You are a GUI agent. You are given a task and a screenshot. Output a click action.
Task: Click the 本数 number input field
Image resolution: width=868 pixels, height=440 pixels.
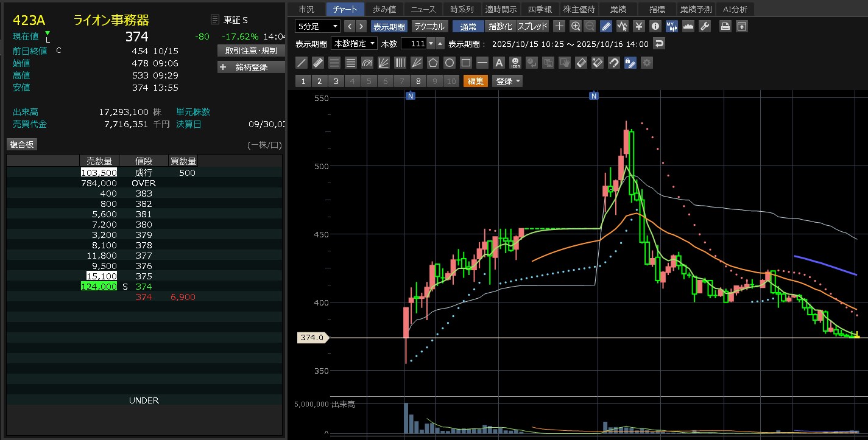pyautogui.click(x=414, y=44)
